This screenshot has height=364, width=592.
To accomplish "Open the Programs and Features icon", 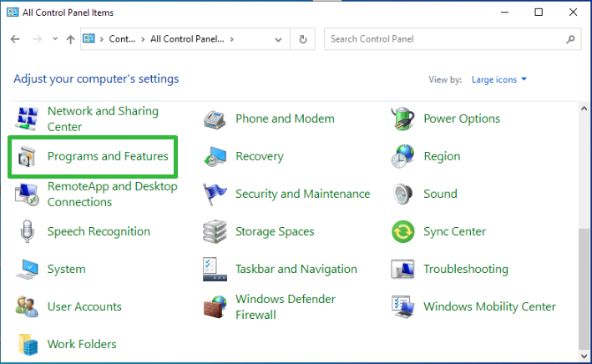I will click(27, 156).
